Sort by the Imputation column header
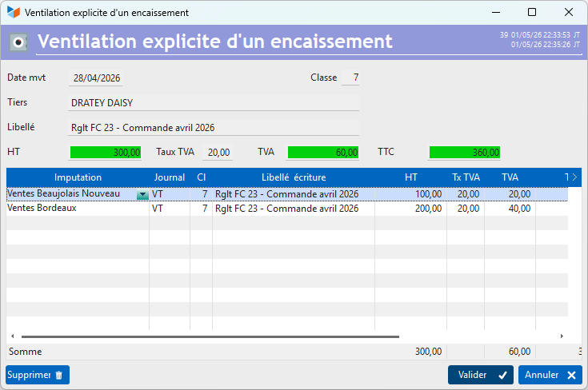The width and height of the screenshot is (588, 390). [x=78, y=177]
